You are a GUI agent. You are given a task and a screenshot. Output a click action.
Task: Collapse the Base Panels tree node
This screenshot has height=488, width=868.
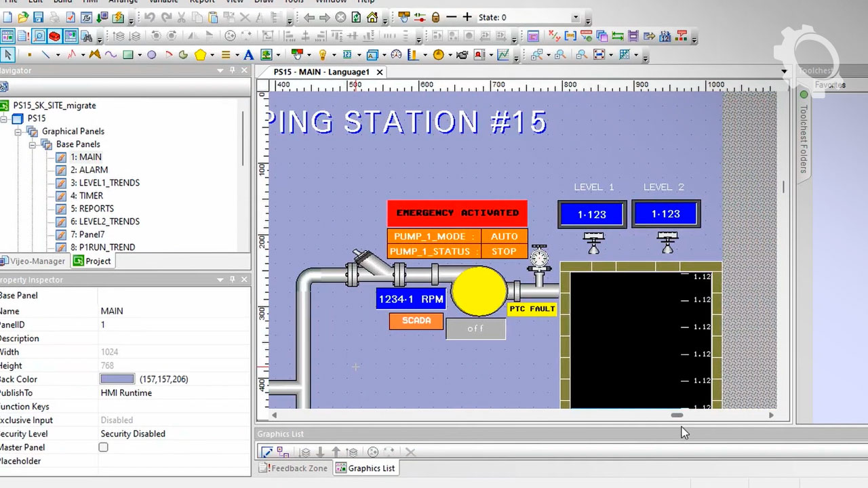point(32,144)
